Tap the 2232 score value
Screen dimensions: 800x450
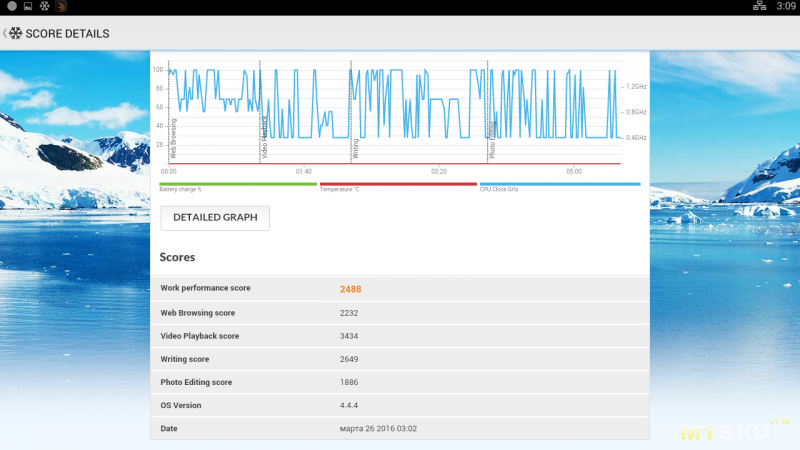pyautogui.click(x=349, y=313)
